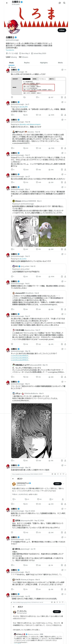This screenshot has width=72, height=644.
Task: Open more menu on the Feb 18 post
Action: [x=65, y=120]
